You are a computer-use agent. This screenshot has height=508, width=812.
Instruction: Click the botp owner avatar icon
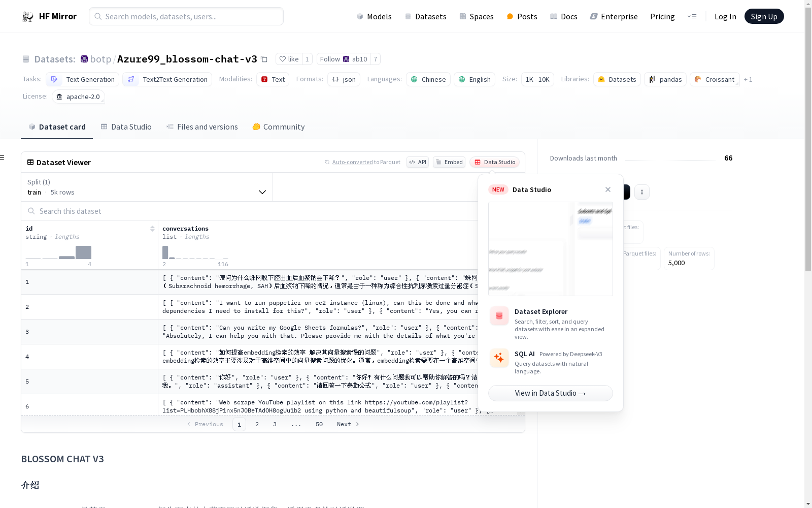[84, 59]
